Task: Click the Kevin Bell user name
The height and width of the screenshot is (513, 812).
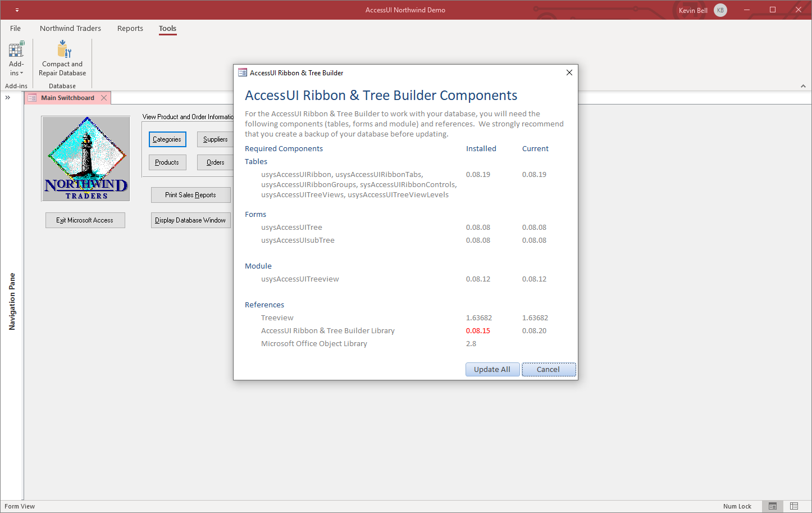Action: coord(693,11)
